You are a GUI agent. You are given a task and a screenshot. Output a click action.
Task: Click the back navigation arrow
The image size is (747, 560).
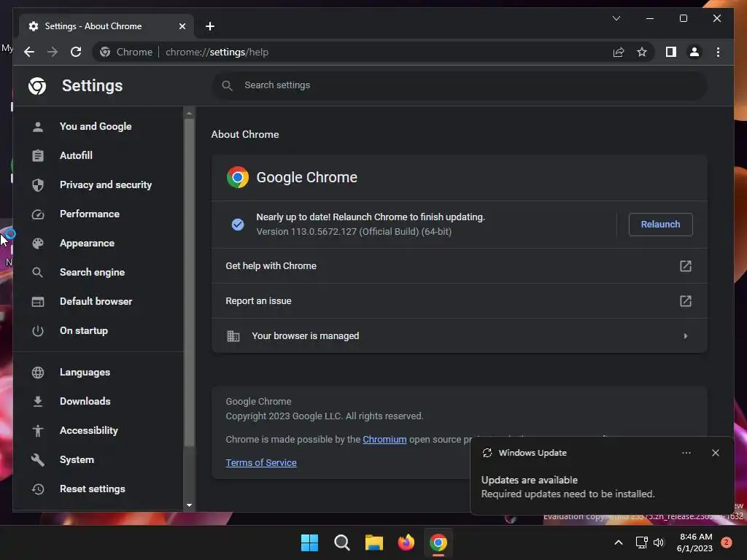click(x=29, y=52)
